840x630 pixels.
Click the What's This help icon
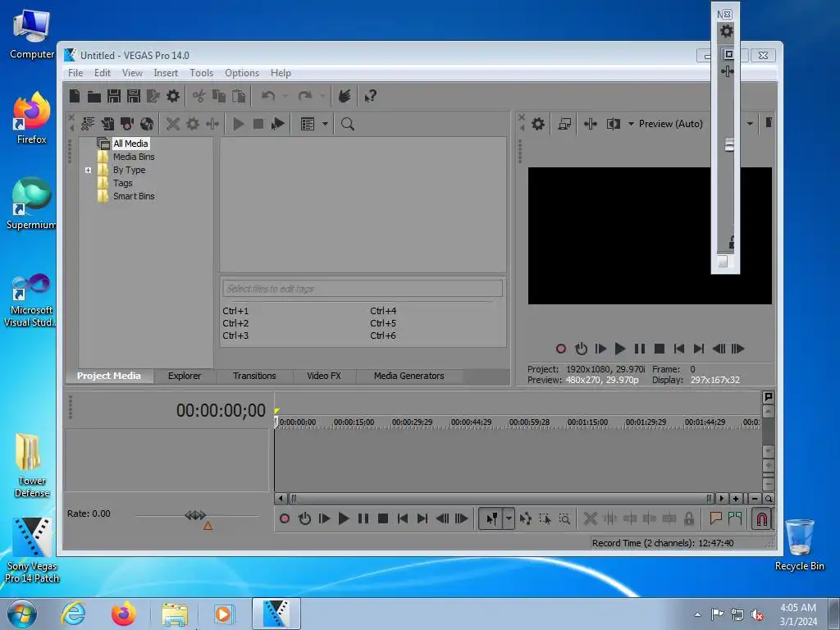click(x=370, y=97)
